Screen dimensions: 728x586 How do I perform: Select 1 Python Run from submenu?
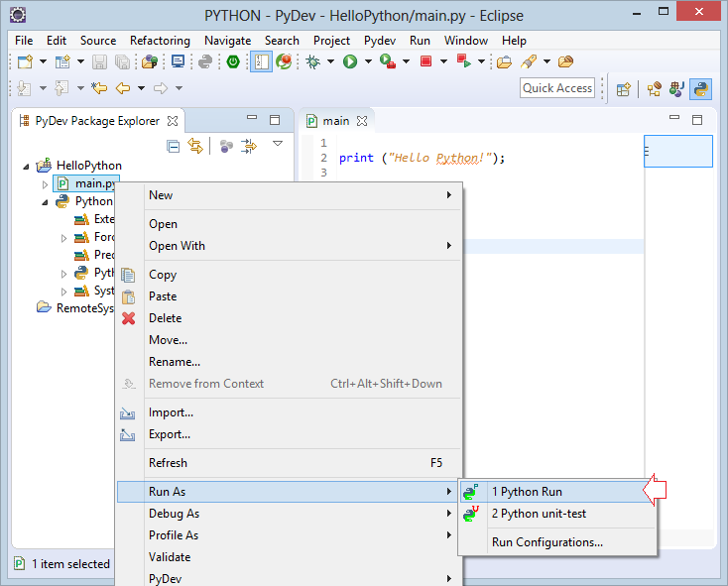[x=557, y=492]
